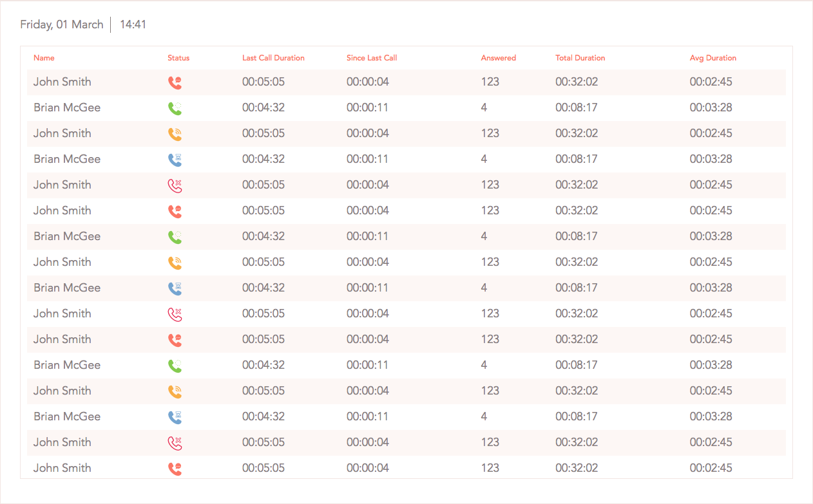This screenshot has width=813, height=504.
Task: Click total duration '00:32:02' in row 13
Action: [x=577, y=391]
